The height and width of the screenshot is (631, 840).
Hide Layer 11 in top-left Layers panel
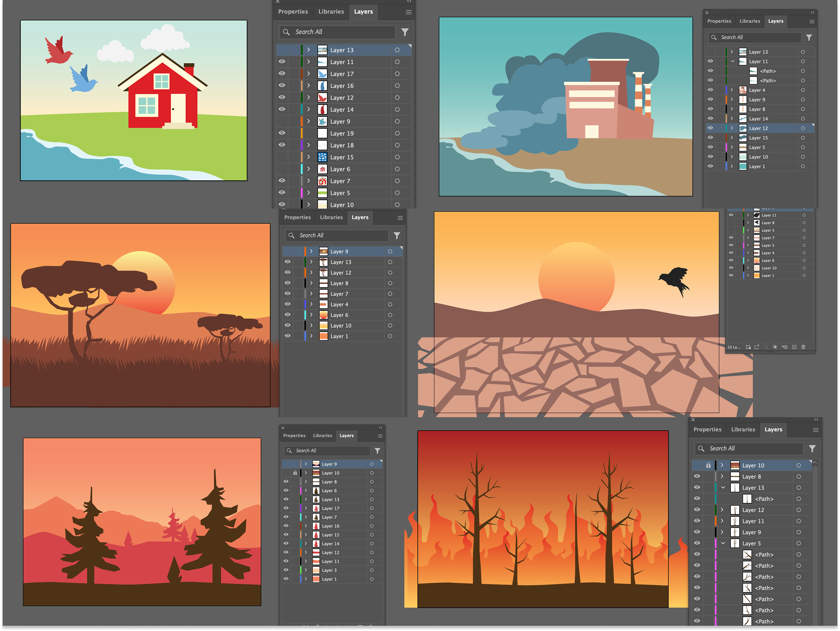tap(282, 62)
